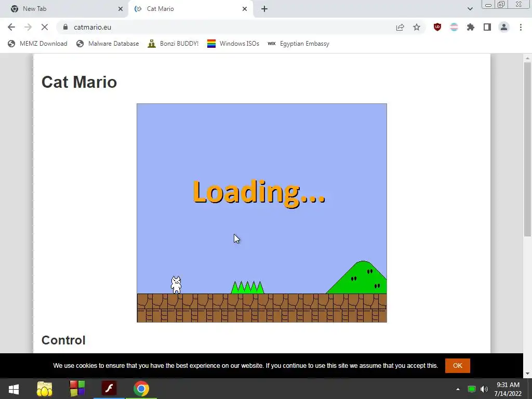Toggle the browser side panel
Screen dimensions: 532x399
point(487,27)
